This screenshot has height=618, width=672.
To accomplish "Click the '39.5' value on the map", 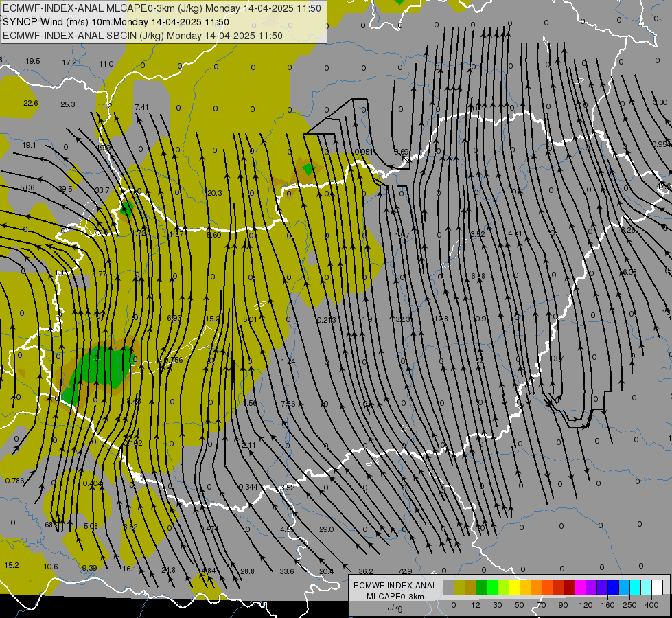I will pyautogui.click(x=65, y=189).
